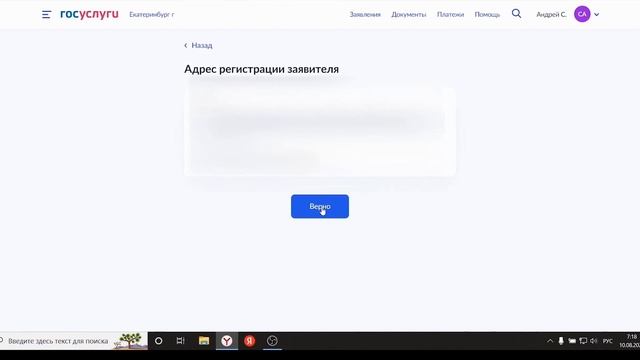Expand the profile dropdown arrow

coord(596,14)
